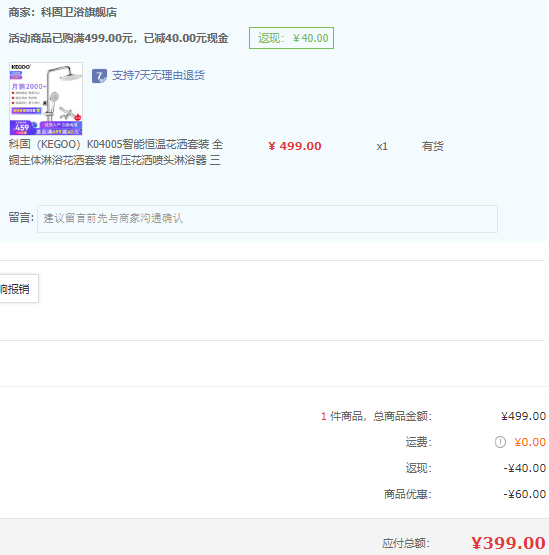
Task: Click cashback value -¥40.00
Action: point(525,468)
